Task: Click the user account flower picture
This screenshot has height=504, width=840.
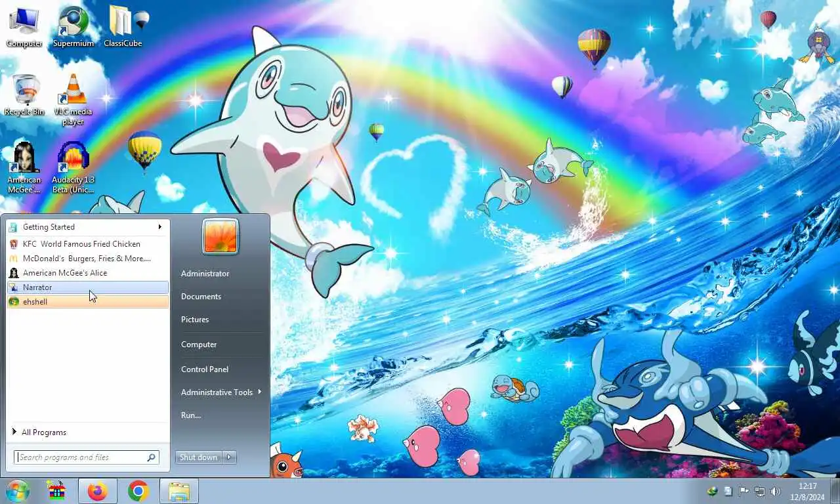Action: coord(220,236)
